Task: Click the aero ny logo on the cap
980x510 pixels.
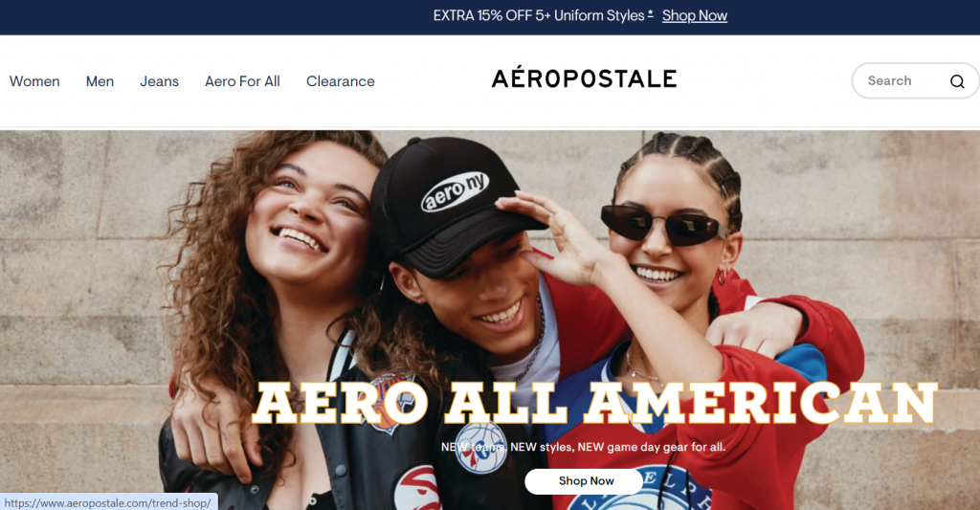Action: (x=455, y=192)
